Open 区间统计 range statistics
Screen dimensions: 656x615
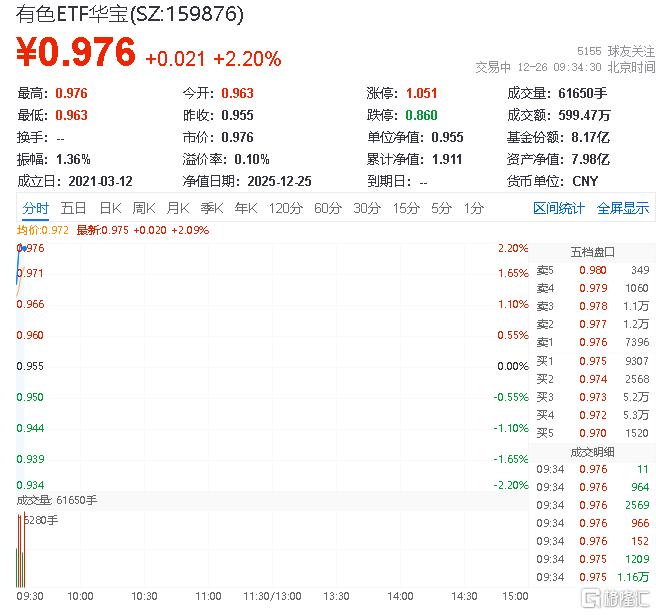[x=558, y=208]
